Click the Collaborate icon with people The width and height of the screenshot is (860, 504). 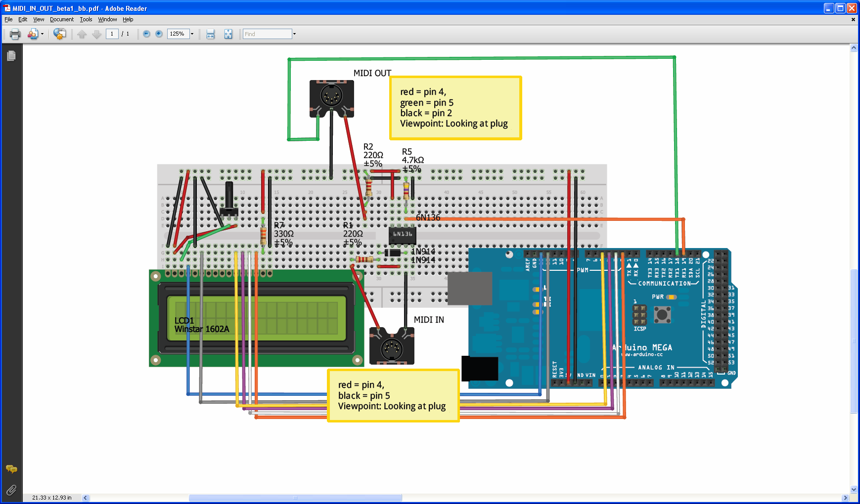[33, 34]
